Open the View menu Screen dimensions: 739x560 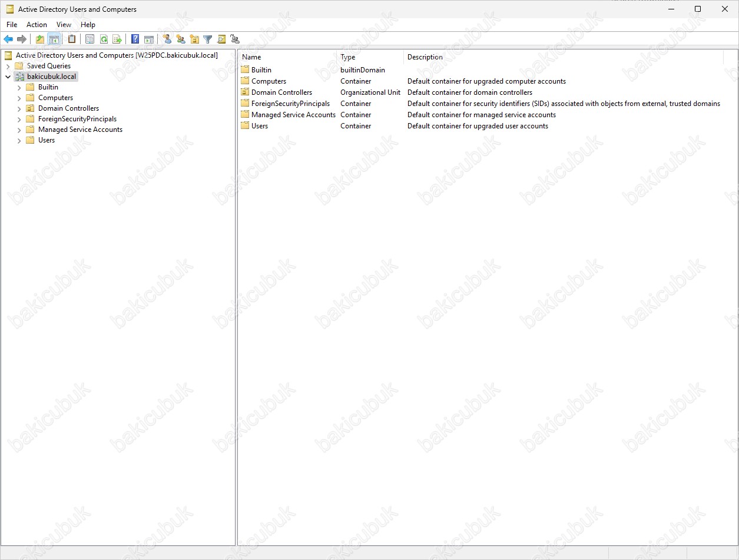(64, 25)
